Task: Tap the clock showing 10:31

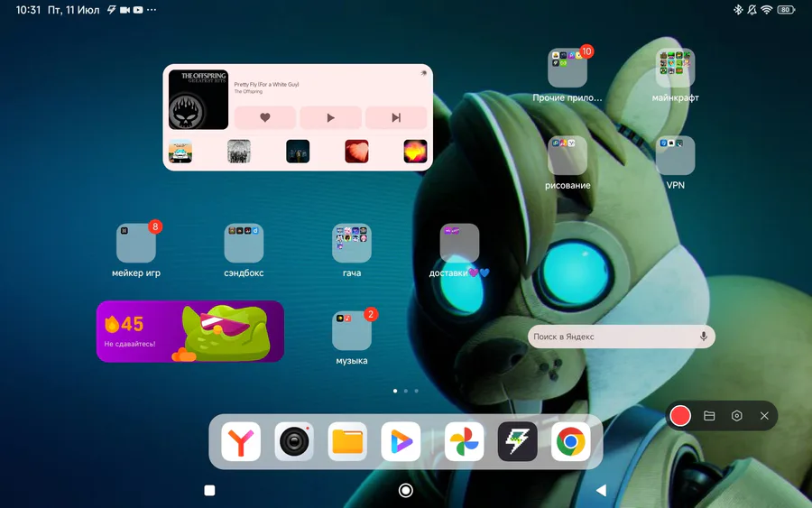Action: point(28,10)
